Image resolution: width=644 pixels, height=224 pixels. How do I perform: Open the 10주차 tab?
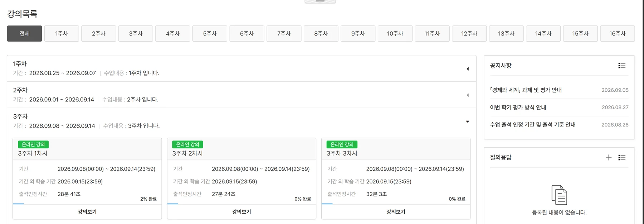[x=395, y=33]
